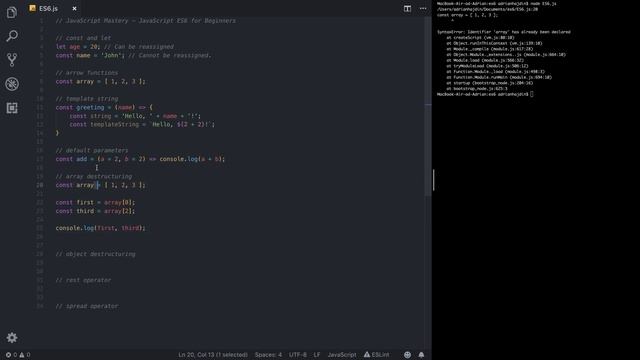
Task: Open the notifications bell icon
Action: coord(421,355)
